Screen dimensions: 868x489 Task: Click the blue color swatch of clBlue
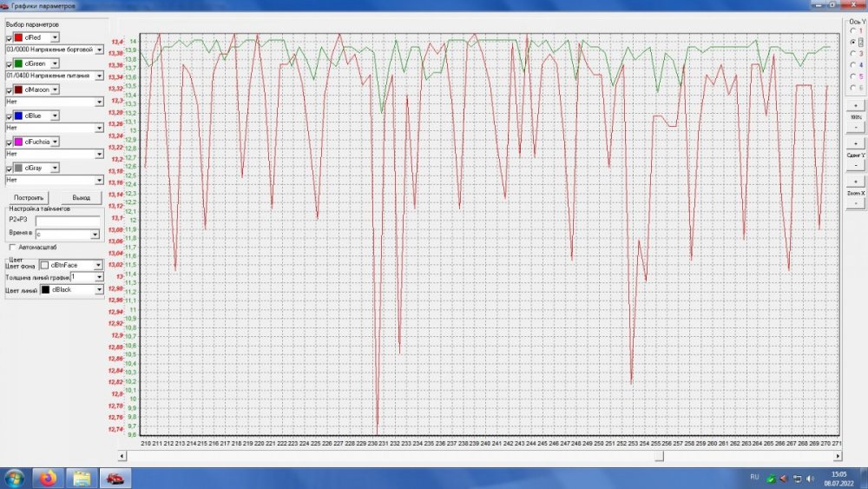[x=18, y=116]
